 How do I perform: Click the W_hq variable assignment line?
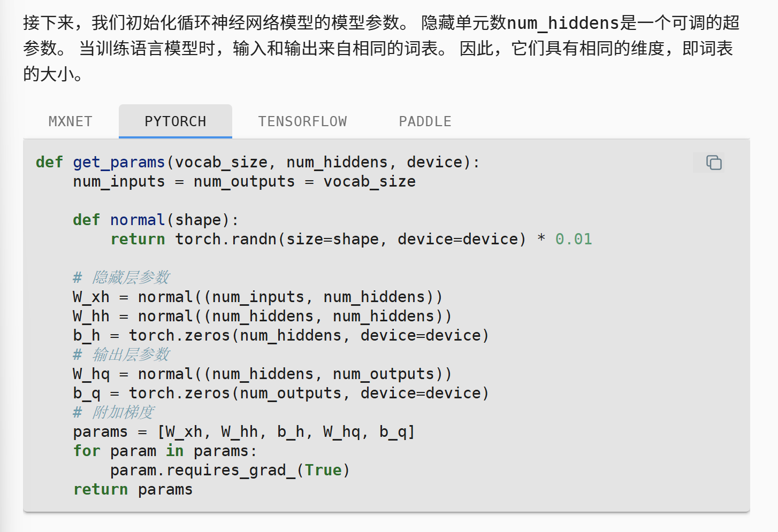(x=262, y=374)
